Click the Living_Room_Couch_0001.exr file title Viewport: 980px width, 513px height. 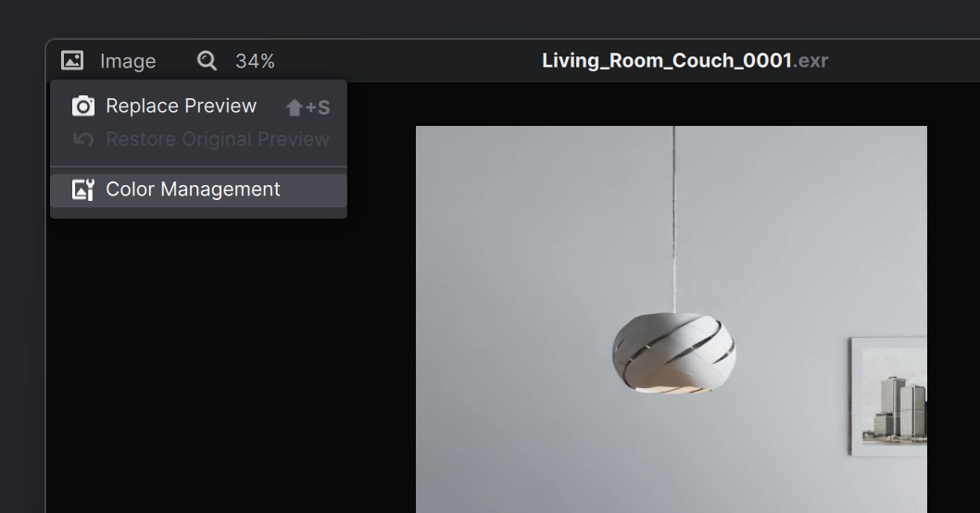(685, 60)
